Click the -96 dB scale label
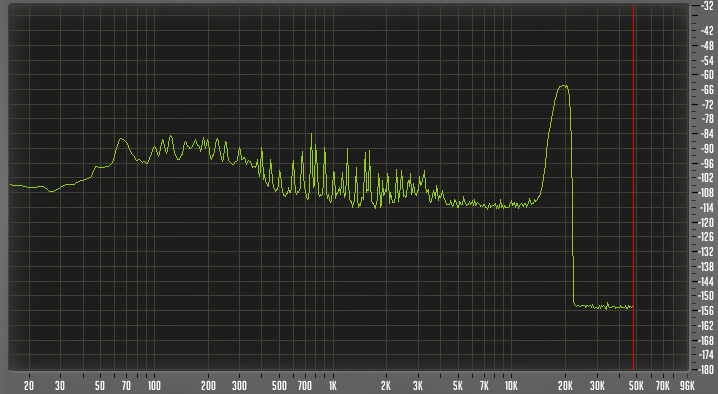The width and height of the screenshot is (718, 394). click(707, 164)
